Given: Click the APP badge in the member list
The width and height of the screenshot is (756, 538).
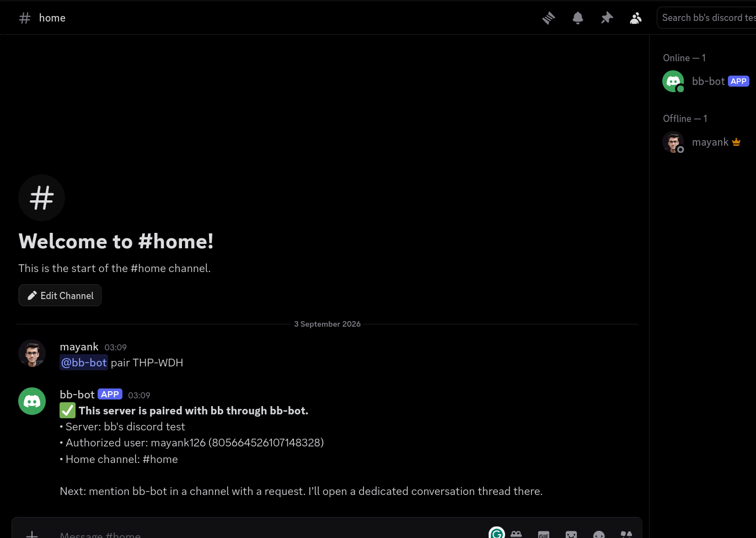Looking at the screenshot, I should pos(738,81).
